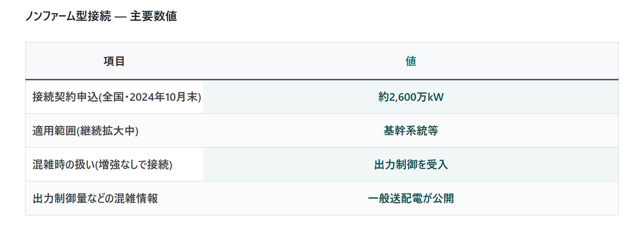Select the 値 column header
Viewport: 644px width, 249px height.
[411, 61]
